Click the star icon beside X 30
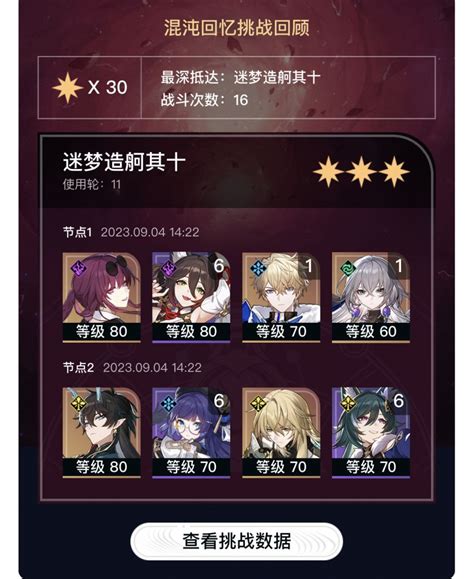The height and width of the screenshot is (579, 474). point(67,88)
